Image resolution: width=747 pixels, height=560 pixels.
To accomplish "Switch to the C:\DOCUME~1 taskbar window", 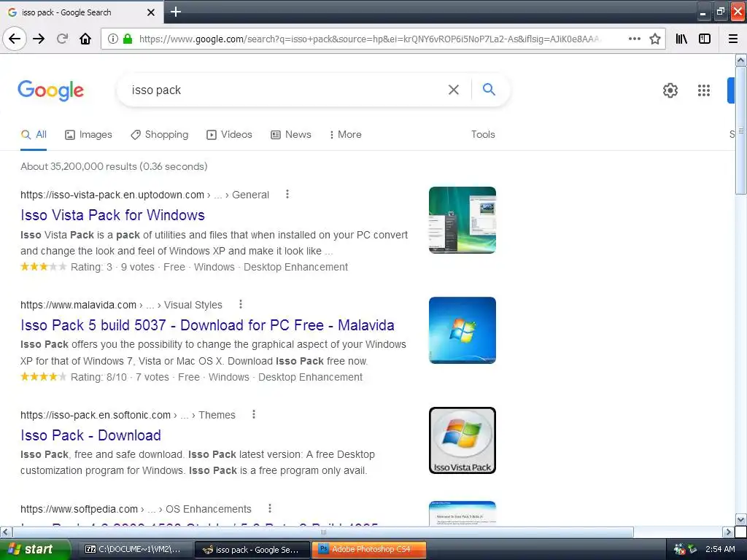I will pyautogui.click(x=133, y=549).
